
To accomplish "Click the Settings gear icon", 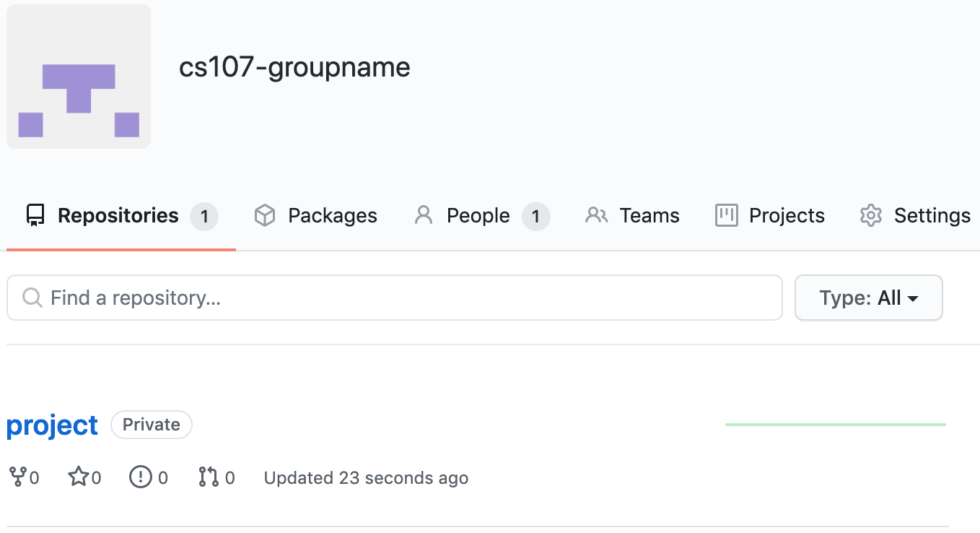I will 871,216.
